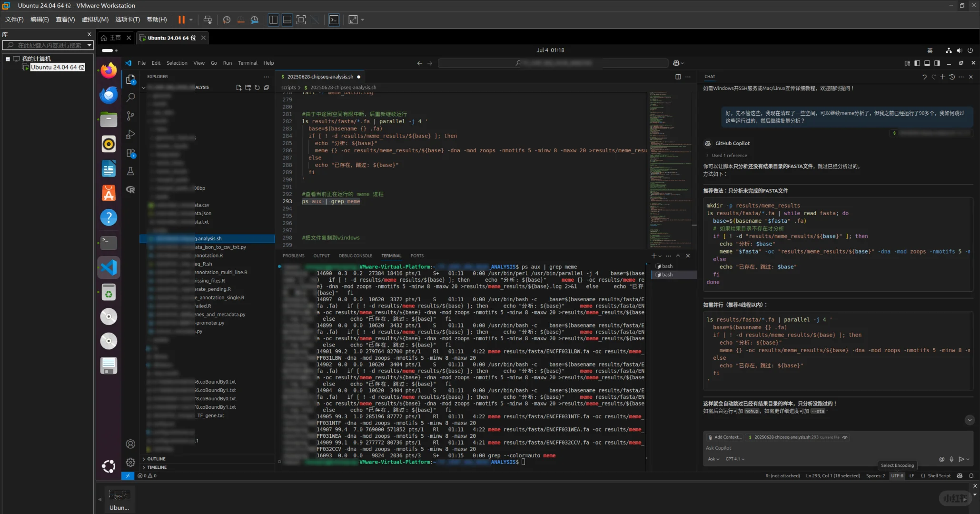
Task: Start voice chat with microphone icon
Action: [x=951, y=459]
